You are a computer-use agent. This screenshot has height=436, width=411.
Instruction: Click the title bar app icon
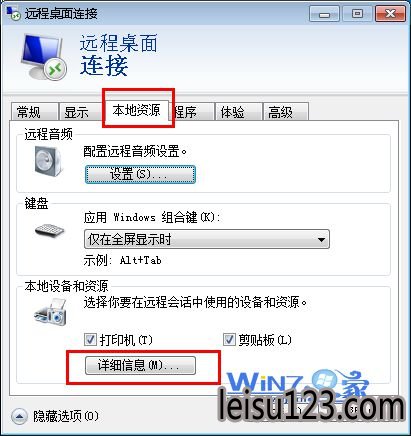pos(13,13)
